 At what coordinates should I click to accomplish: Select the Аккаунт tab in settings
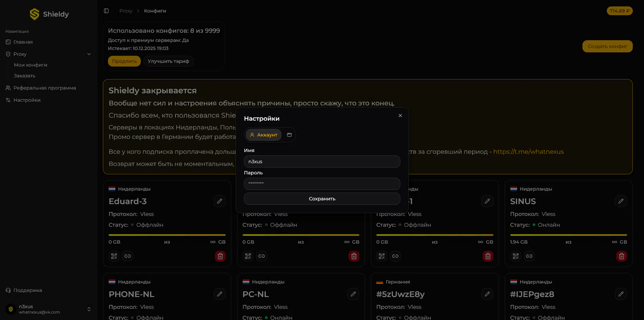(264, 135)
